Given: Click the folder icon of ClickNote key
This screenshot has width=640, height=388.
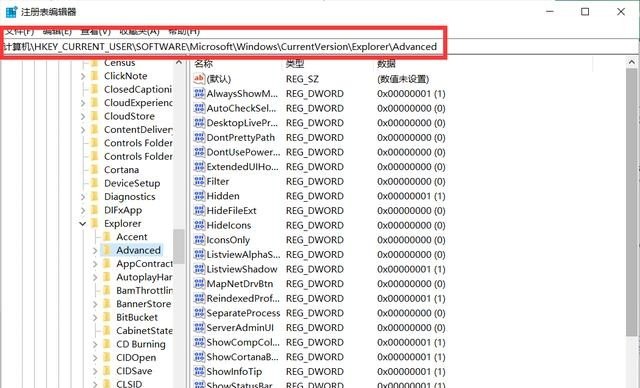Looking at the screenshot, I should 94,76.
